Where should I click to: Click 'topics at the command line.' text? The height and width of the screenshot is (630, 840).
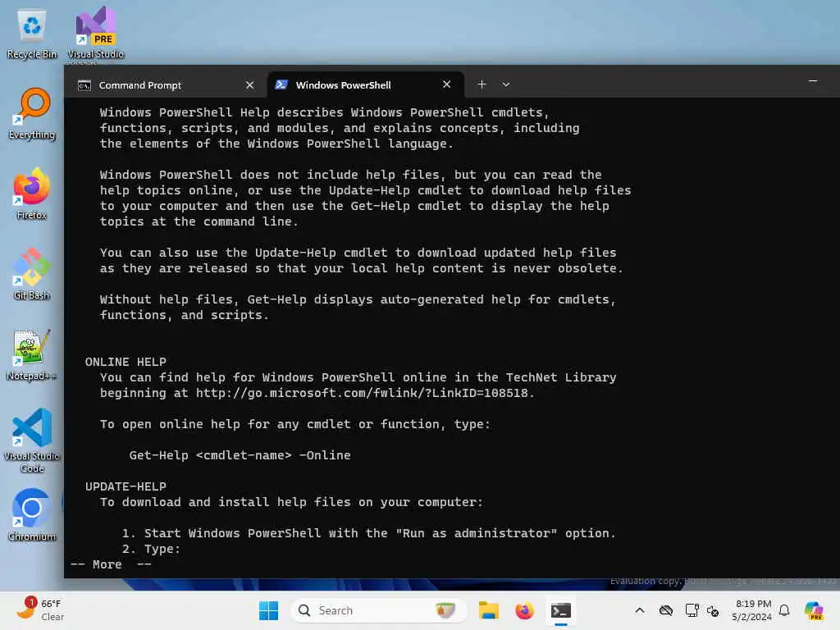[199, 221]
